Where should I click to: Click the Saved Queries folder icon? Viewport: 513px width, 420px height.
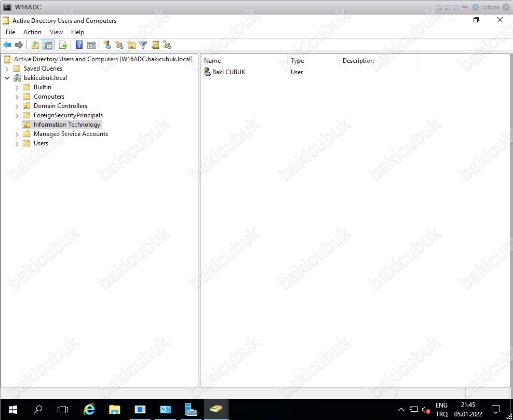coord(17,69)
